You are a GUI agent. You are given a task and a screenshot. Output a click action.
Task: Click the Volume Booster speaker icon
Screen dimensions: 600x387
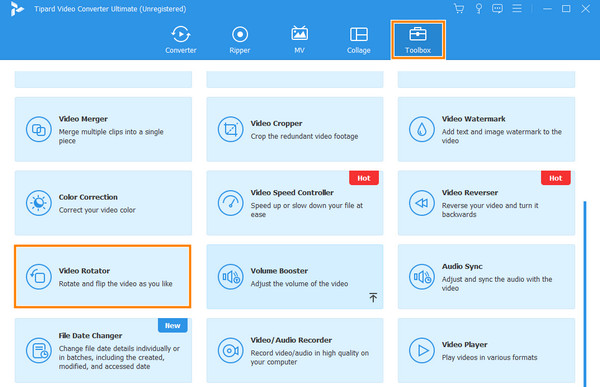[230, 276]
